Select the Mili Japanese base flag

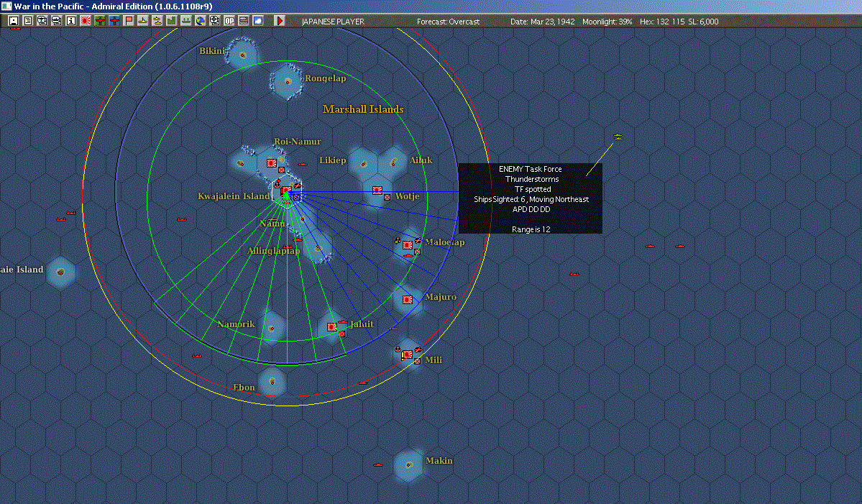coord(408,354)
